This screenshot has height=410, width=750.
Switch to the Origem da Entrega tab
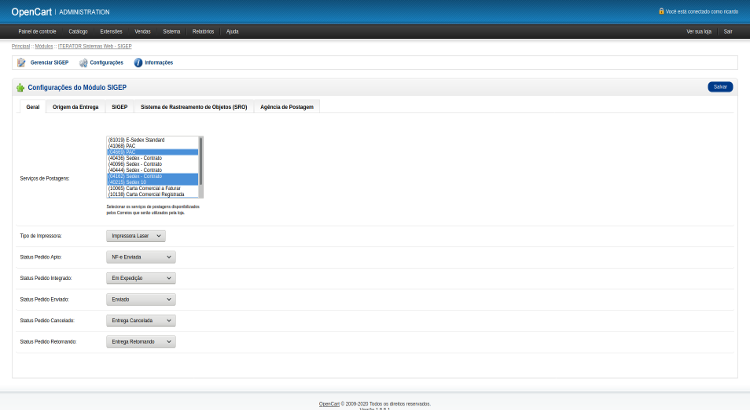[x=76, y=107]
